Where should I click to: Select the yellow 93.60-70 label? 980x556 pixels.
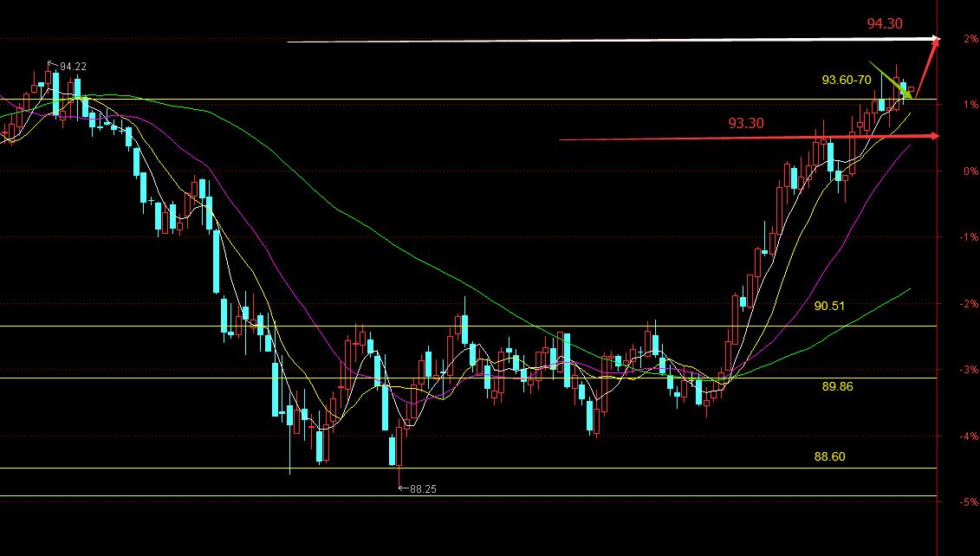[847, 80]
